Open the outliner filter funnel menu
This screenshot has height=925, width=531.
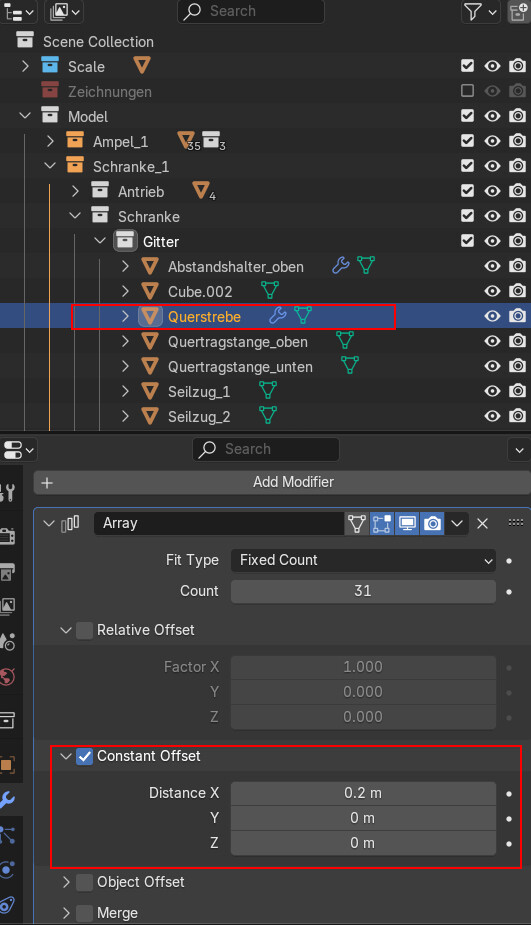coord(480,12)
